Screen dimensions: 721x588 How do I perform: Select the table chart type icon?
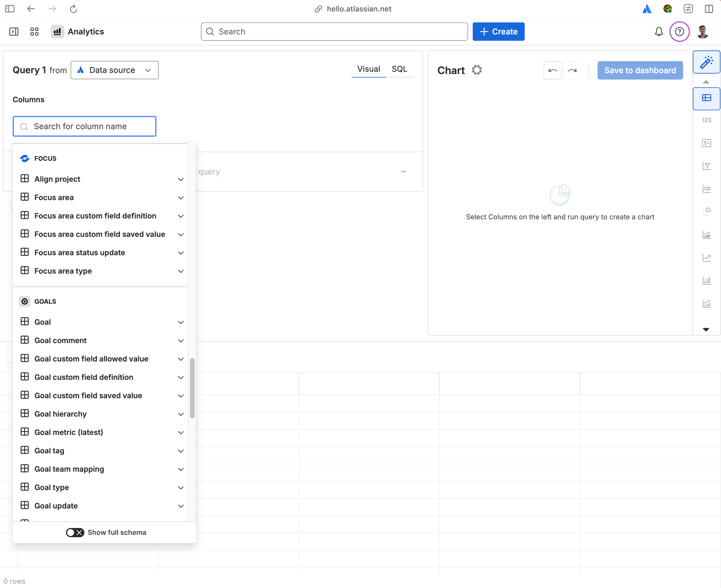[706, 98]
